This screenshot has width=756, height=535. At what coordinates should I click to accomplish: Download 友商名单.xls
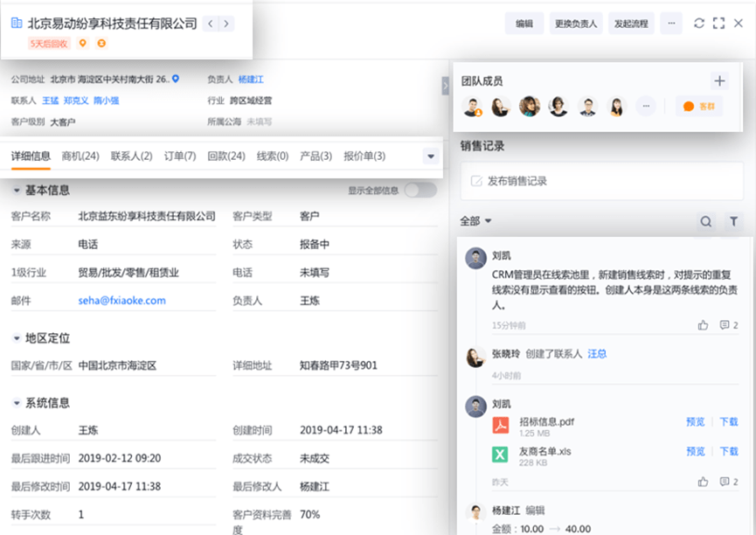coord(729,452)
